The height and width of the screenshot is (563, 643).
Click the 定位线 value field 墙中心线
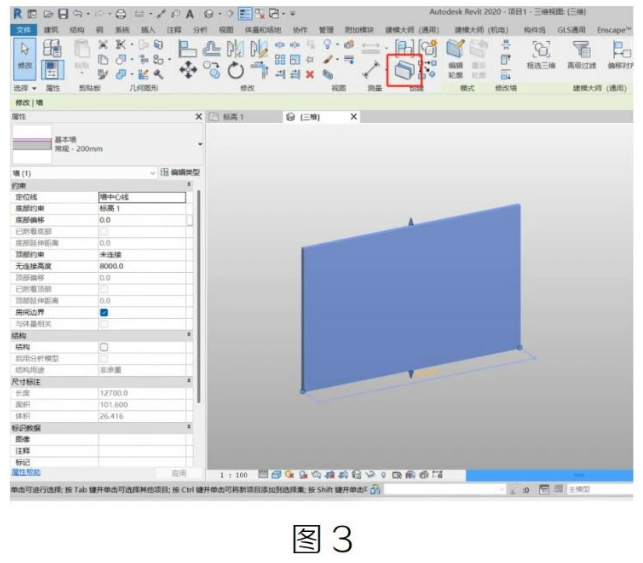(x=142, y=197)
